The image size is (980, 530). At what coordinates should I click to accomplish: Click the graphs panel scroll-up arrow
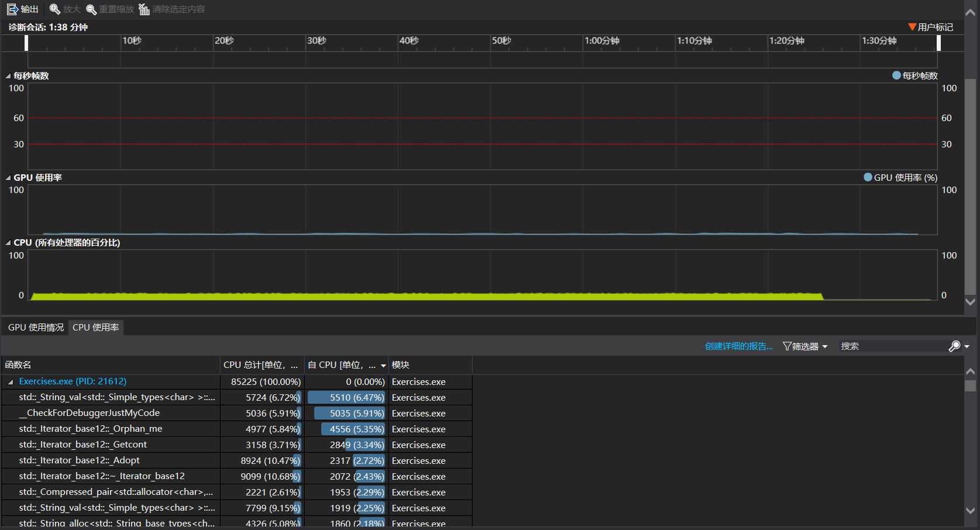coord(971,13)
